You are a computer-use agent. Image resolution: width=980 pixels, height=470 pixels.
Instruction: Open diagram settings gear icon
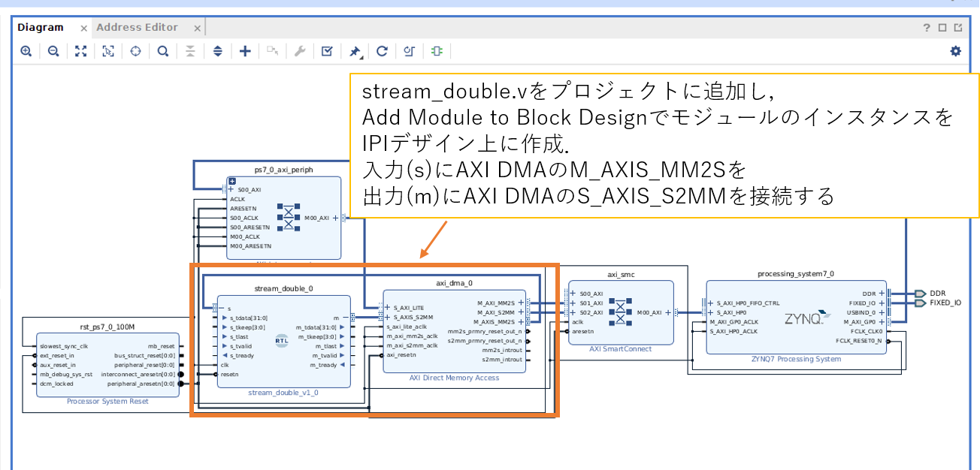click(x=955, y=51)
